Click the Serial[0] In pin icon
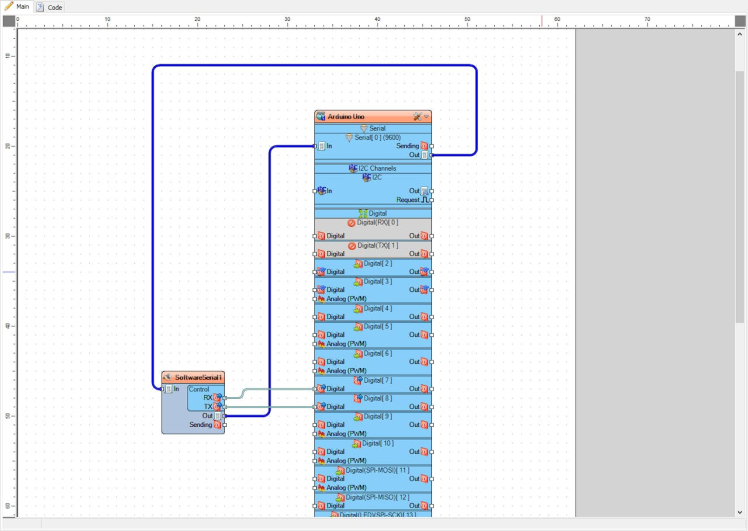 click(321, 146)
